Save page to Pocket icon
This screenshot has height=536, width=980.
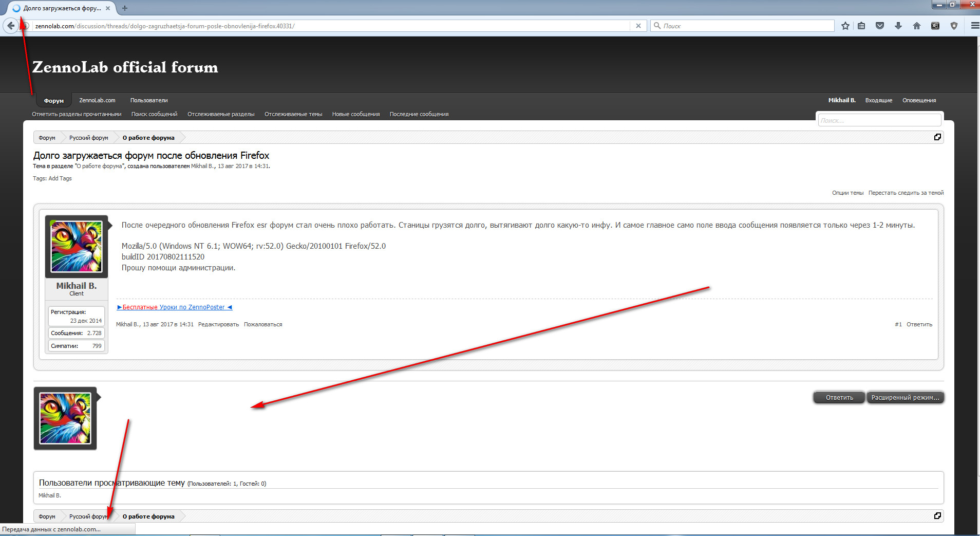tap(880, 26)
